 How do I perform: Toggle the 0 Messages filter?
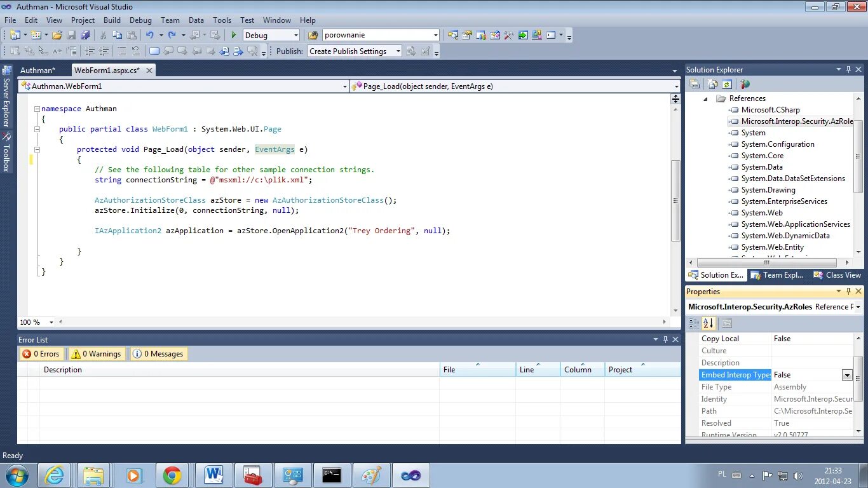pyautogui.click(x=158, y=354)
